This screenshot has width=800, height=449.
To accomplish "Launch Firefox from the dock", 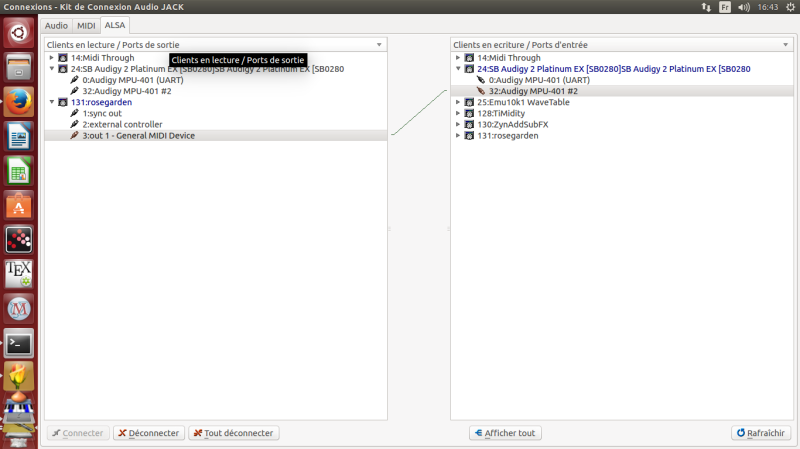I will click(19, 102).
